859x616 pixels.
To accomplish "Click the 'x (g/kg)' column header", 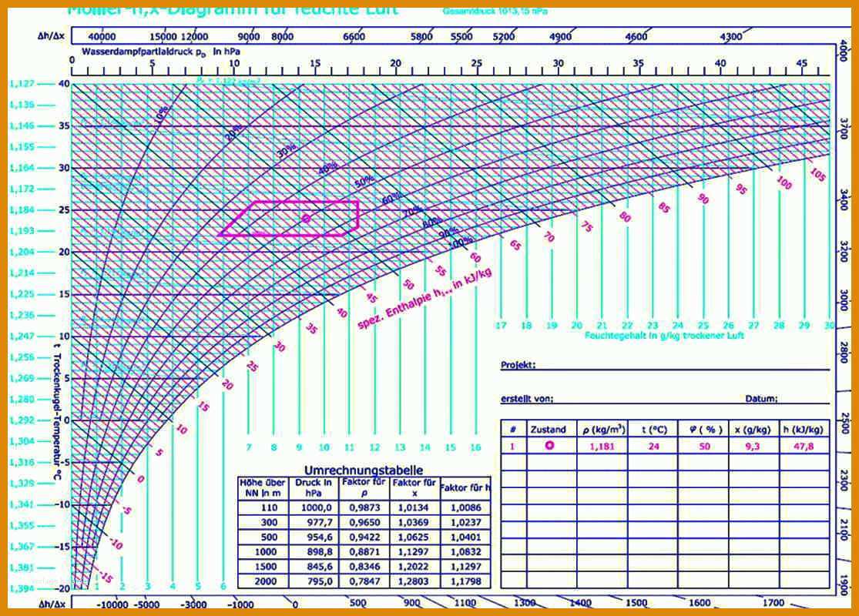I will pos(752,430).
